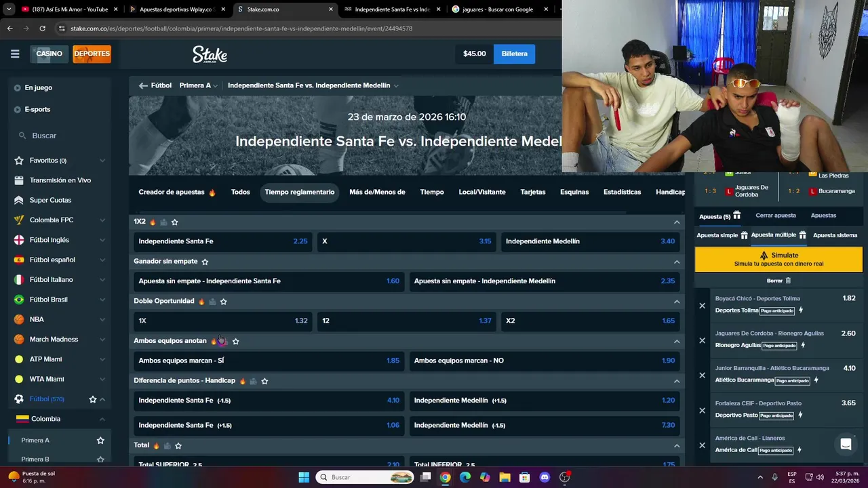The image size is (868, 488).
Task: Favorite the Ganador sin empate market star
Action: 205,262
